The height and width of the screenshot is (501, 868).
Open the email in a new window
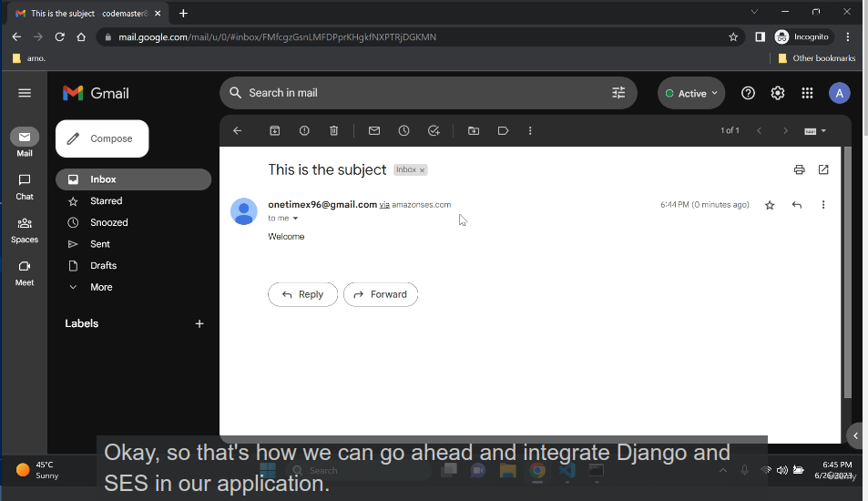pyautogui.click(x=823, y=170)
